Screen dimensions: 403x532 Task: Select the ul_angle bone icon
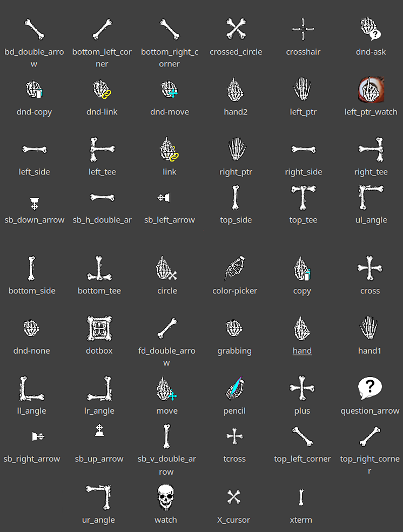click(371, 198)
